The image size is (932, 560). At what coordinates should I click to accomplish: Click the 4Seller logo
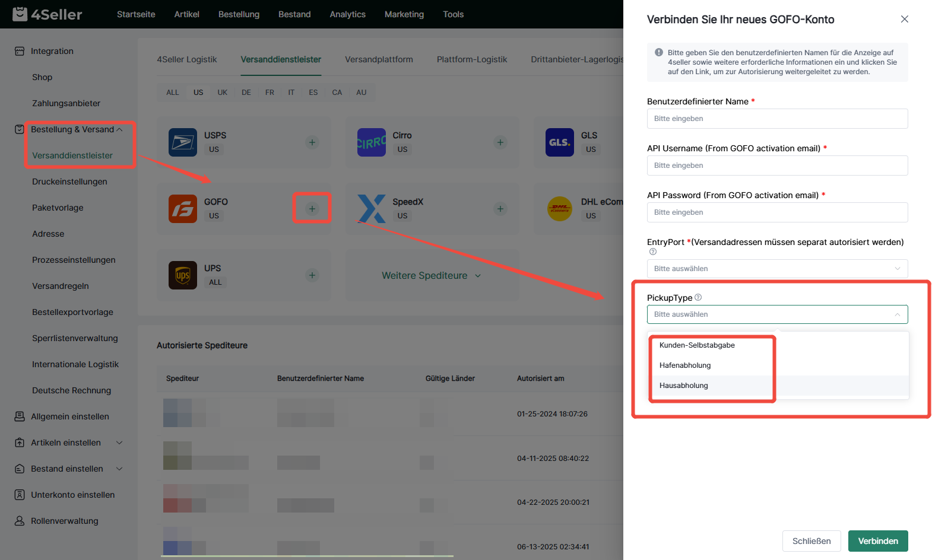[47, 14]
